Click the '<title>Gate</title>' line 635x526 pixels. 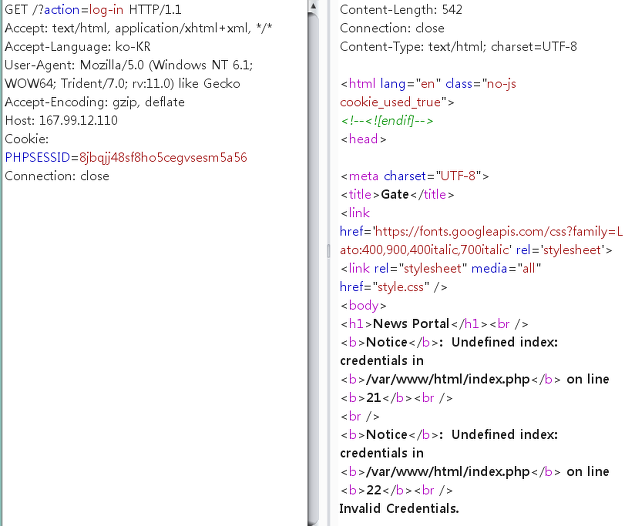tap(397, 194)
